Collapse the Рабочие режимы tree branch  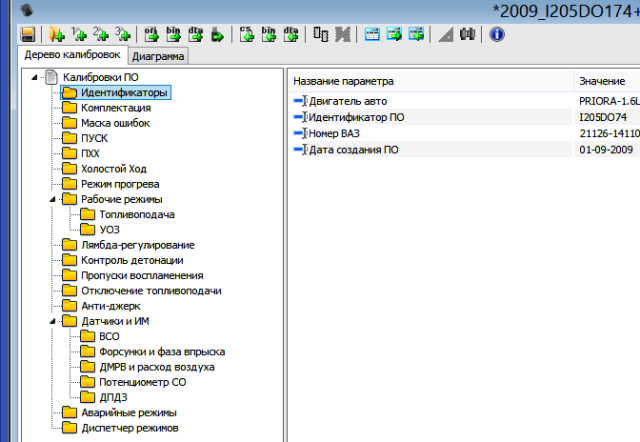point(52,199)
